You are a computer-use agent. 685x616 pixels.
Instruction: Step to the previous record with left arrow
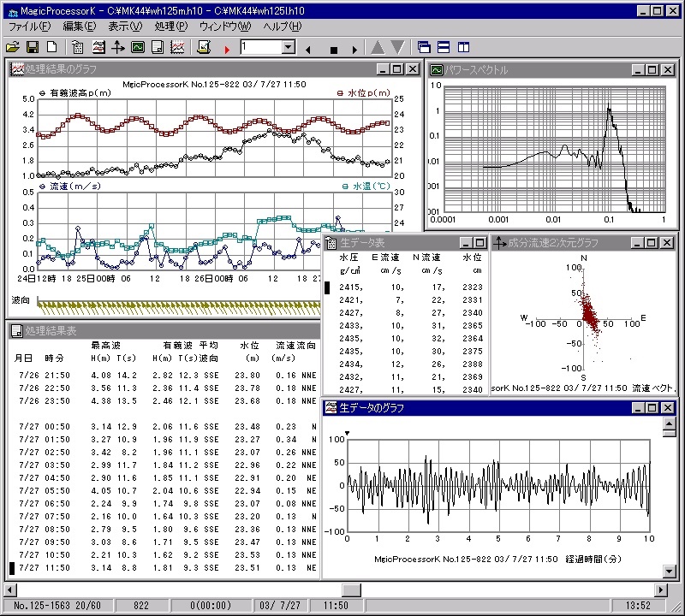(308, 50)
